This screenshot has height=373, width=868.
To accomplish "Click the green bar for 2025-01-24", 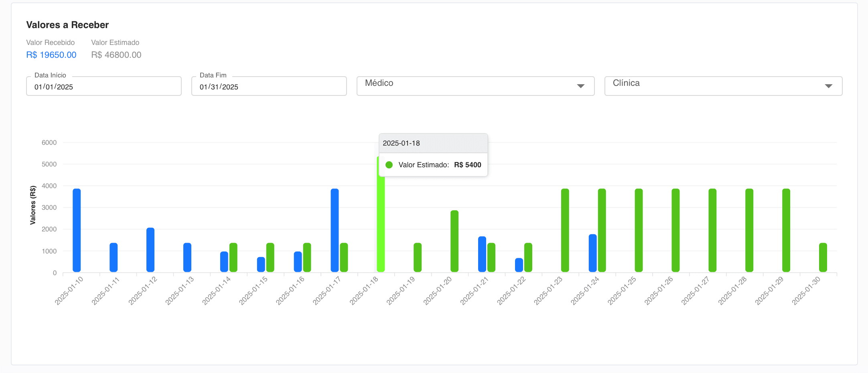I will (x=602, y=230).
